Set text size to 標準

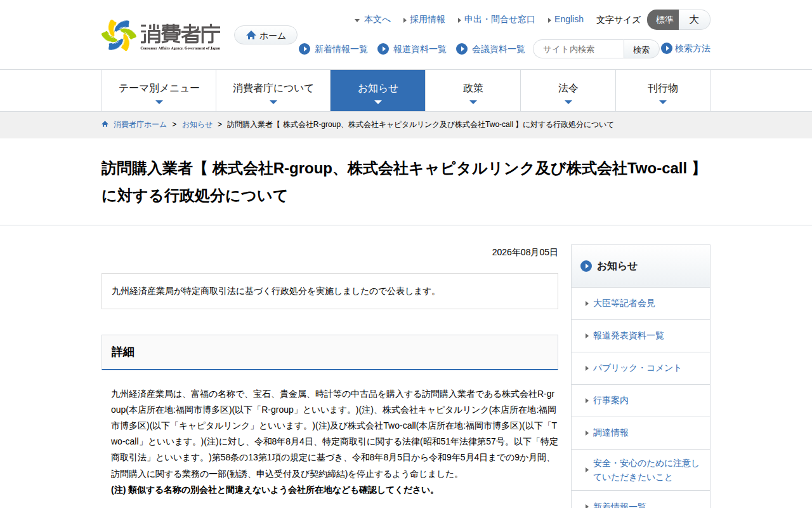664,20
